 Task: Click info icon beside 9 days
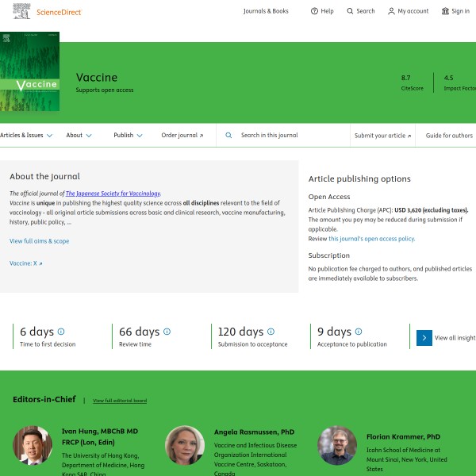point(359,332)
